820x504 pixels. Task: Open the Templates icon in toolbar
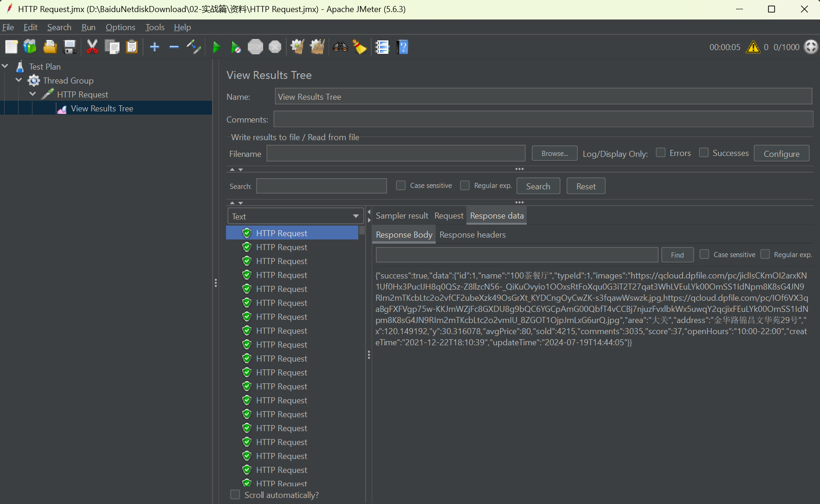coord(30,47)
